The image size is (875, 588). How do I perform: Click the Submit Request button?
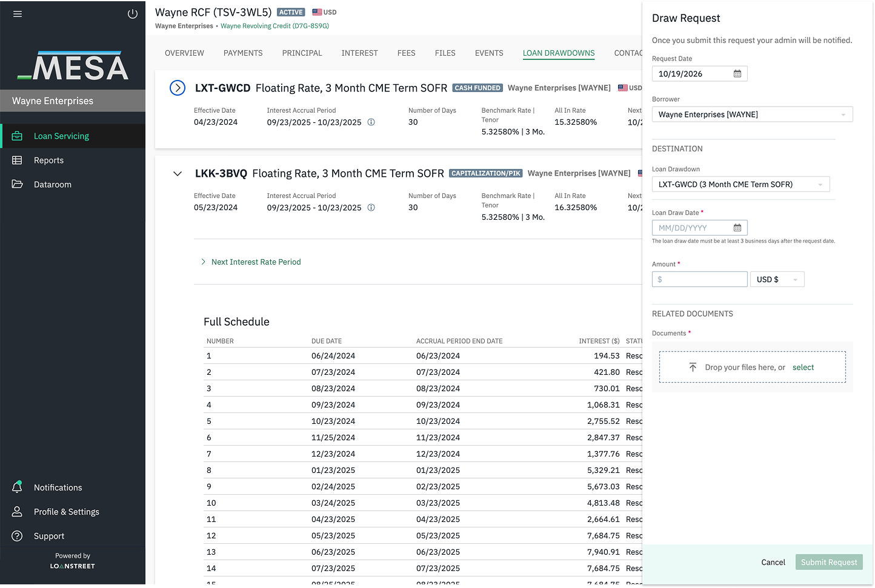[829, 563]
